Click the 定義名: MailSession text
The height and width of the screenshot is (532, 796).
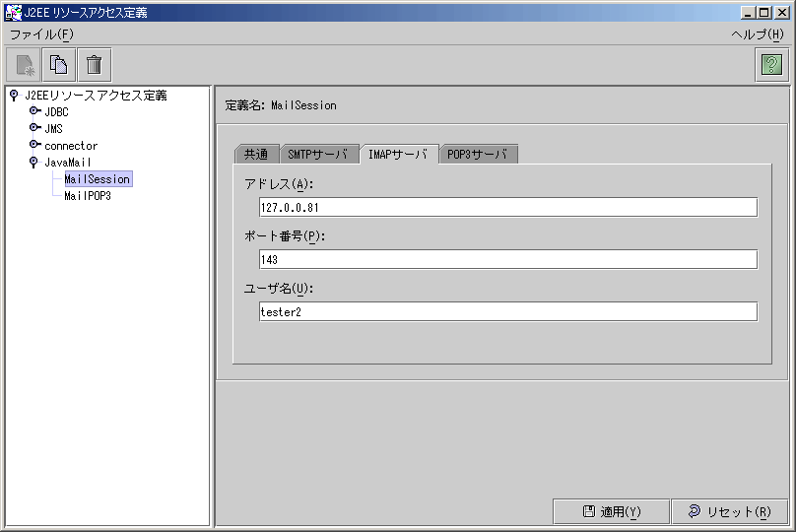281,105
